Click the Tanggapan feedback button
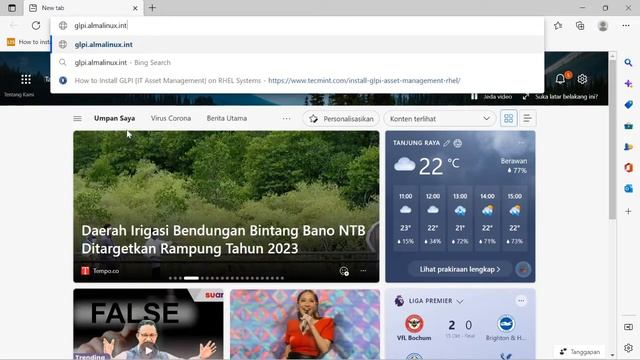Viewport: 640px width, 360px height. [580, 351]
